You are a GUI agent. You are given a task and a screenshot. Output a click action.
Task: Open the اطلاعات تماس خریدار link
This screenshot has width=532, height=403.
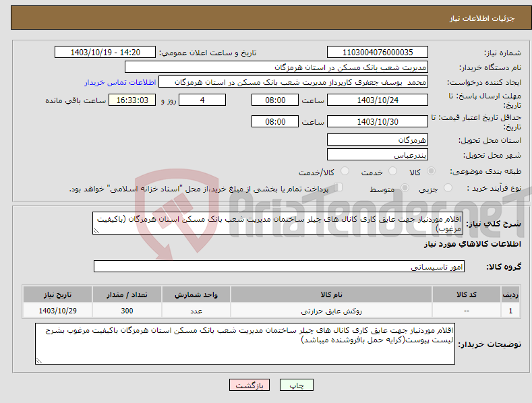[120, 82]
